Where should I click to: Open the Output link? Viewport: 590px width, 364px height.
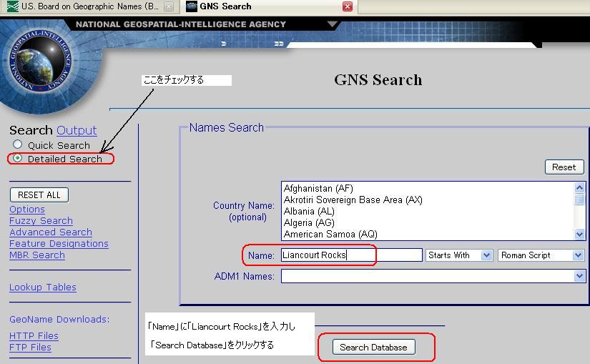point(77,130)
